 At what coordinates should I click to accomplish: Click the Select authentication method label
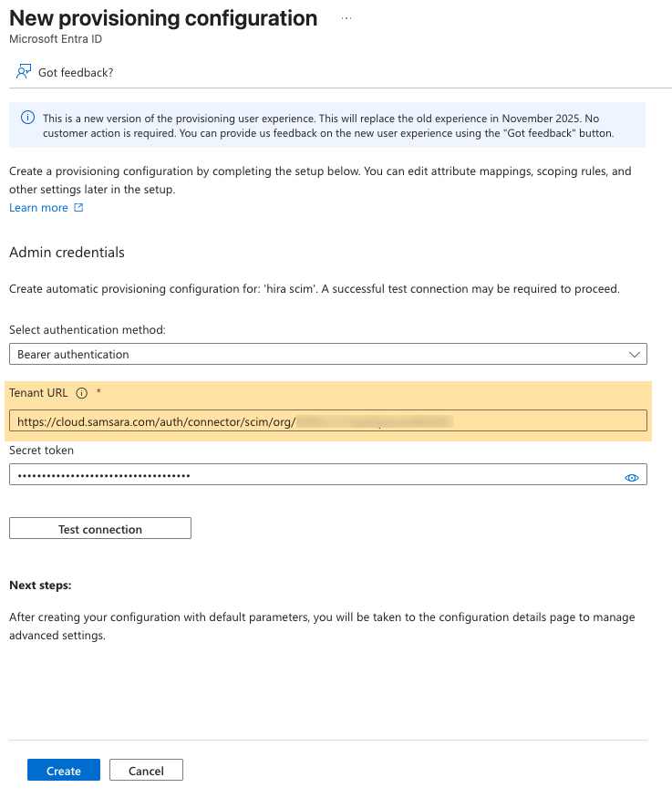click(88, 329)
